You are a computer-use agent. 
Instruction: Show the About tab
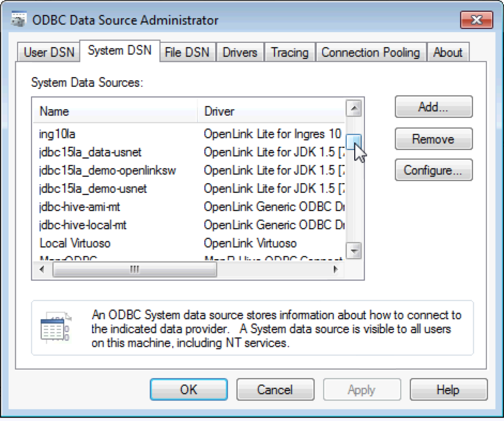447,52
